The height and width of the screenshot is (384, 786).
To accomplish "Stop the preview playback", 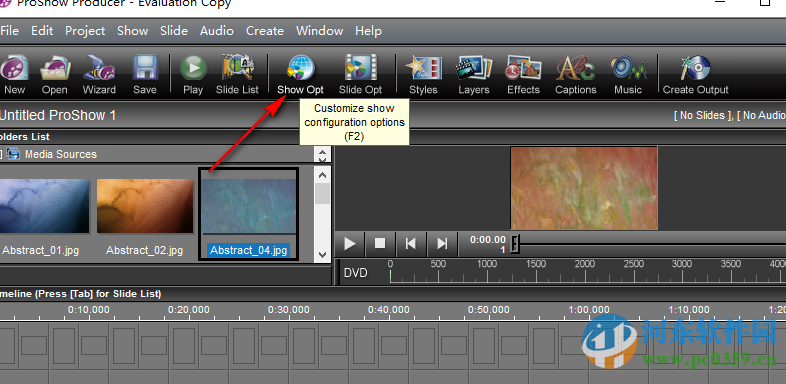I will pyautogui.click(x=380, y=244).
